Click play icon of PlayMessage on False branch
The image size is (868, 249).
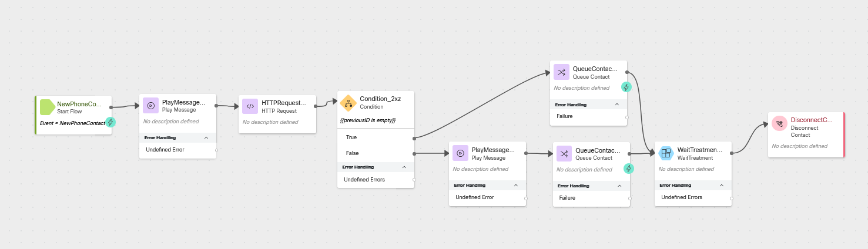click(460, 153)
